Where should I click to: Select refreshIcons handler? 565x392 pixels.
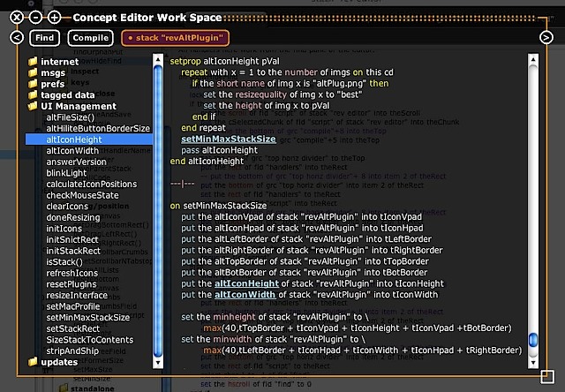tap(72, 273)
